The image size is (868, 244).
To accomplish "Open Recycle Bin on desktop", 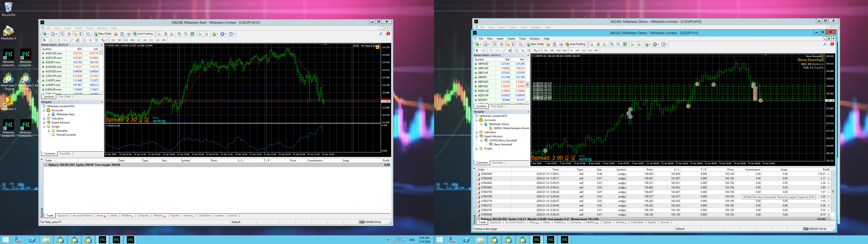I will click(8, 9).
